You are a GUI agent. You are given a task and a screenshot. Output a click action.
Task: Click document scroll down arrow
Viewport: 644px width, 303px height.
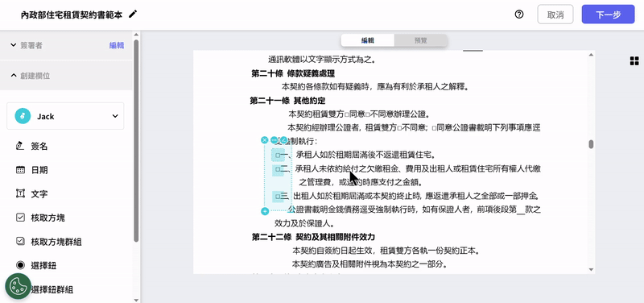pyautogui.click(x=591, y=270)
